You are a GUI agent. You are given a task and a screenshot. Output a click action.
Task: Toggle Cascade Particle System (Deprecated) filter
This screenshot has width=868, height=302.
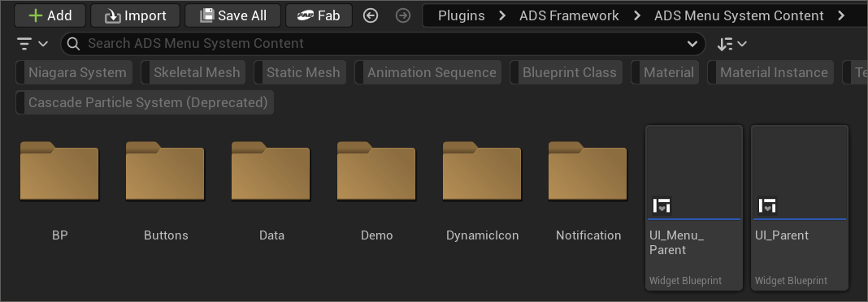tap(145, 102)
